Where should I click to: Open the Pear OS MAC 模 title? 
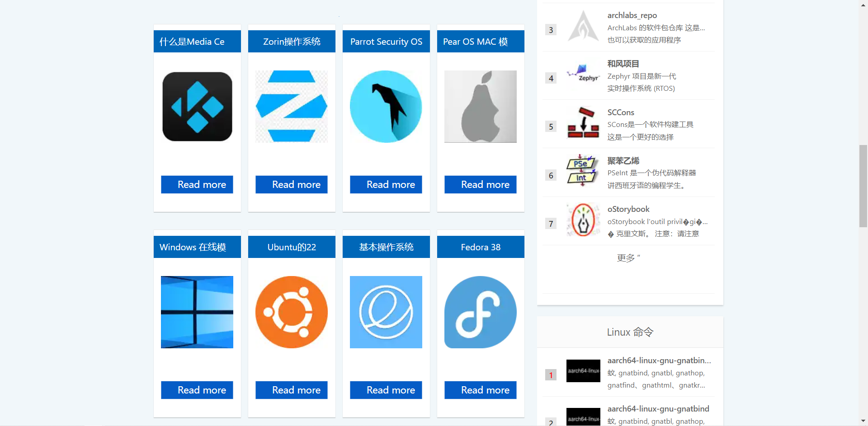point(481,42)
